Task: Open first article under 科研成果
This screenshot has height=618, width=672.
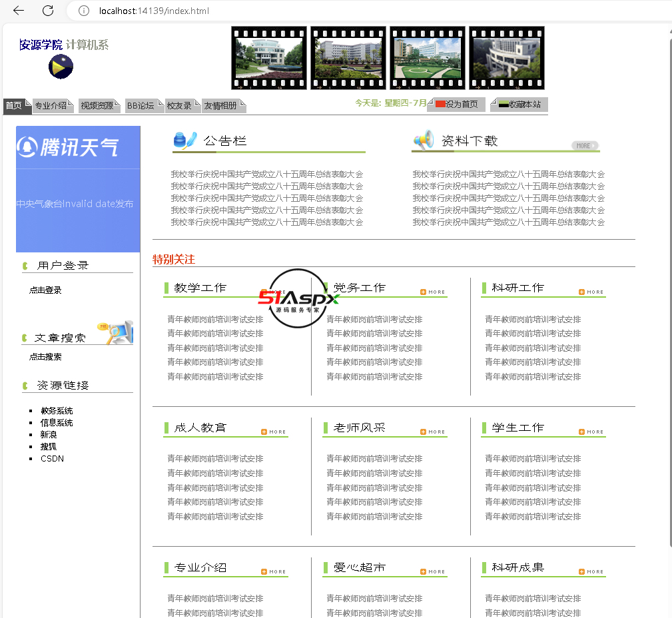Action: point(533,598)
